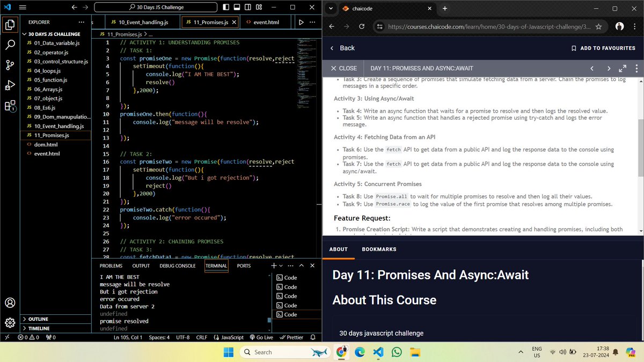Open remote window from status bar icon
Viewport: 644px width, 362px height.
pyautogui.click(x=6, y=337)
